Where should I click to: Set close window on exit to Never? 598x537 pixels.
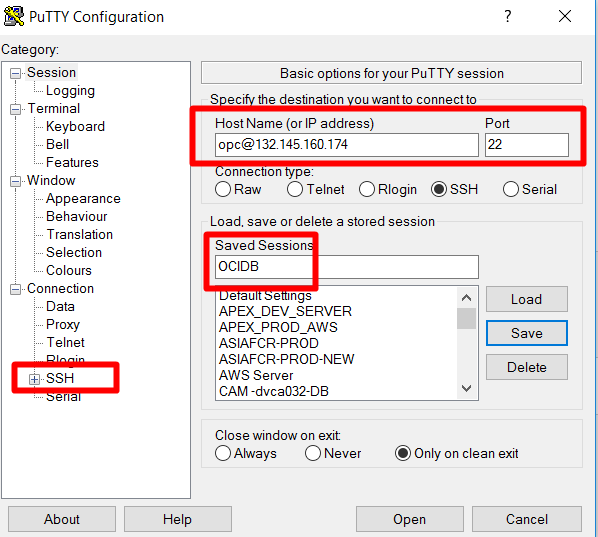[313, 453]
